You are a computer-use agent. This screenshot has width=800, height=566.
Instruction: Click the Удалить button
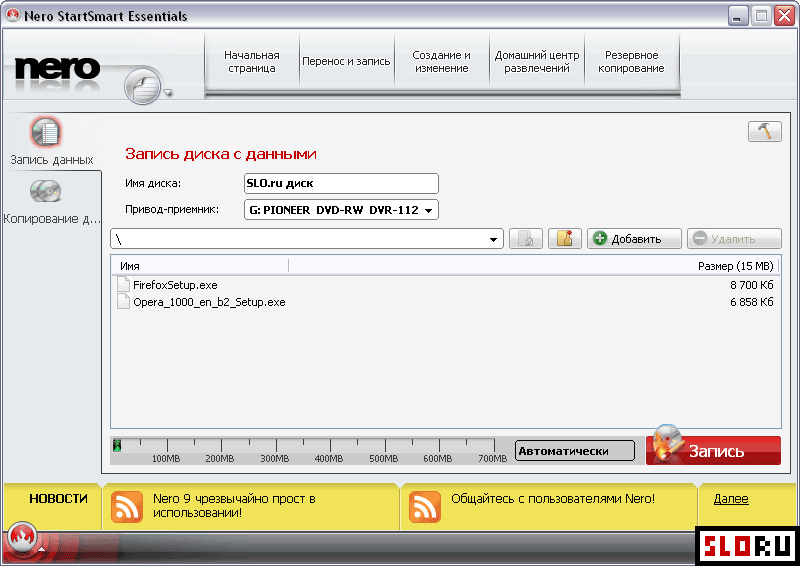734,239
